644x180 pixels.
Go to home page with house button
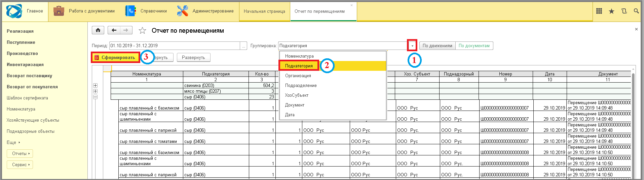pos(98,30)
